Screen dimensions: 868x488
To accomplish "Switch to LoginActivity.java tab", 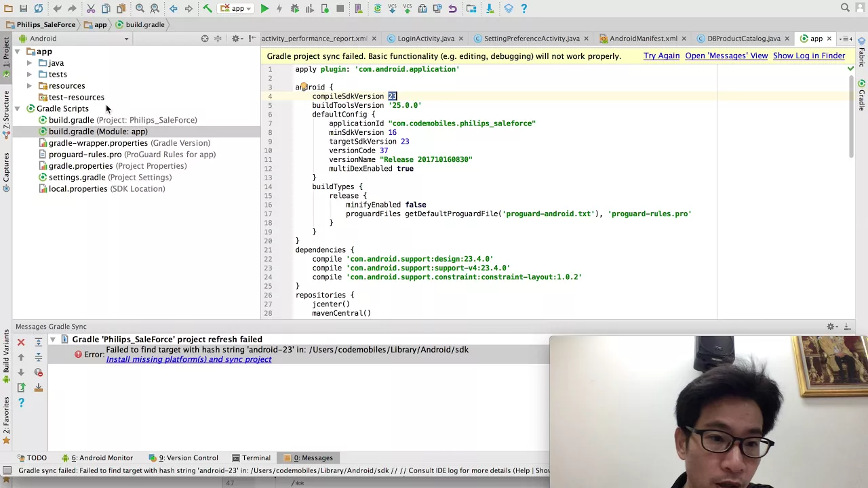I will pos(425,39).
